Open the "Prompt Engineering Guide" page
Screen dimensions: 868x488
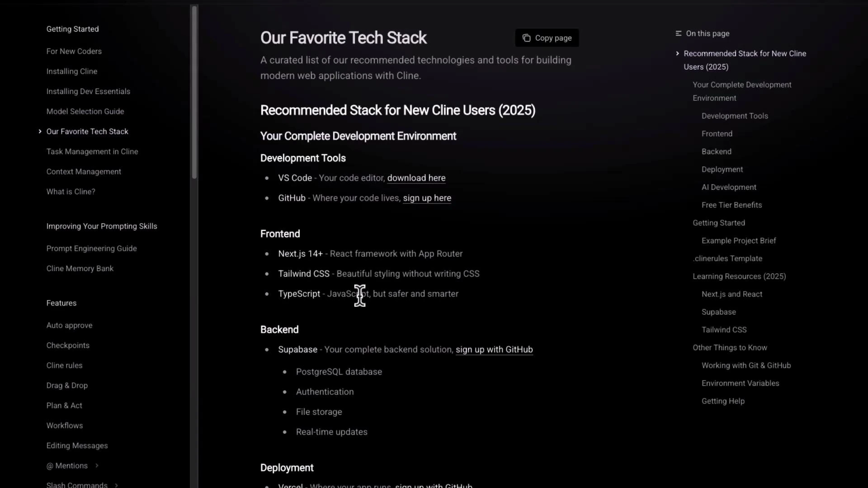(91, 248)
